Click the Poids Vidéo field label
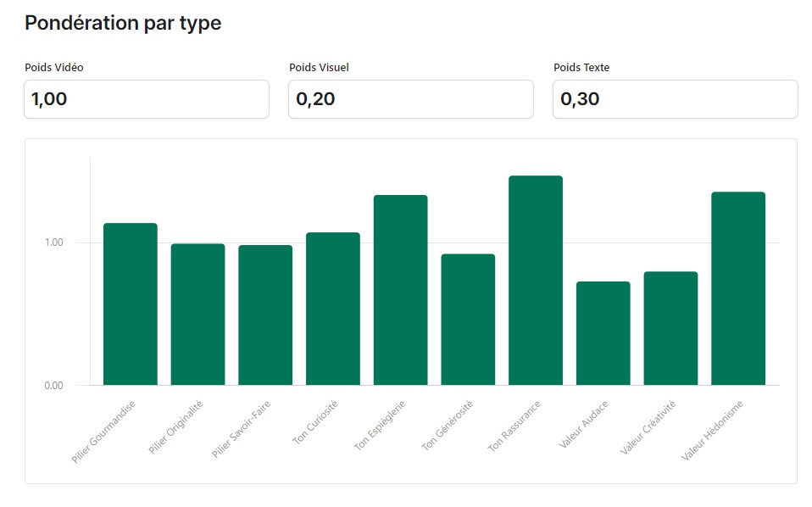Image resolution: width=812 pixels, height=507 pixels. pyautogui.click(x=54, y=68)
